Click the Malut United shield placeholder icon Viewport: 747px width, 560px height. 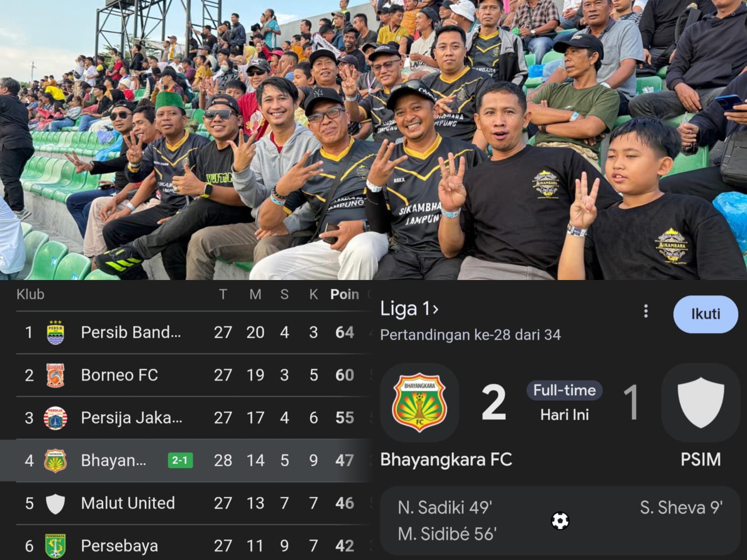(x=55, y=504)
